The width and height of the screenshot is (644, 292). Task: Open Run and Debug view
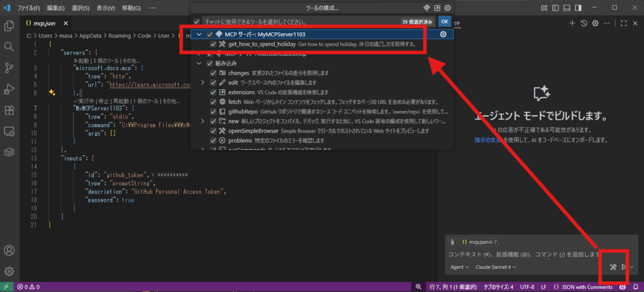pyautogui.click(x=9, y=89)
